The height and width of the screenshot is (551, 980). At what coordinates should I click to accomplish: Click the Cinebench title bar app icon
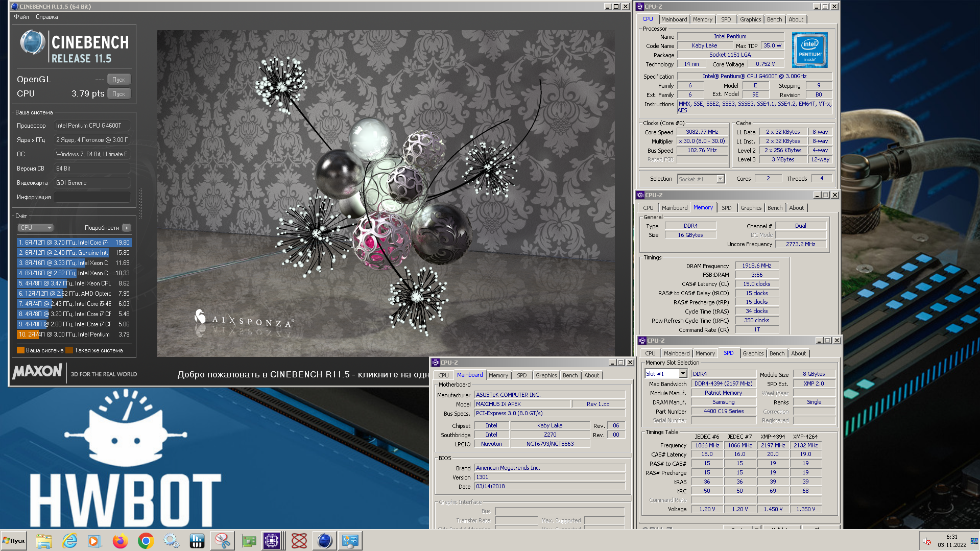click(x=14, y=7)
